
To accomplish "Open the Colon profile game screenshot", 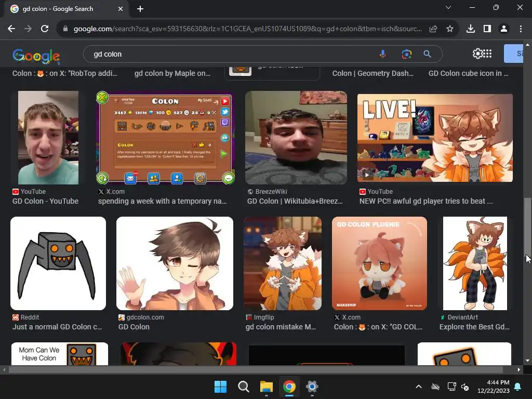I will pos(165,139).
